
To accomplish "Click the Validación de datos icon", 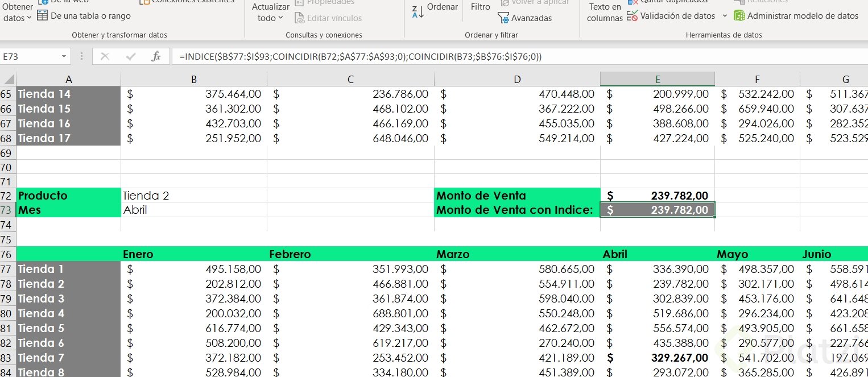I will click(x=632, y=16).
